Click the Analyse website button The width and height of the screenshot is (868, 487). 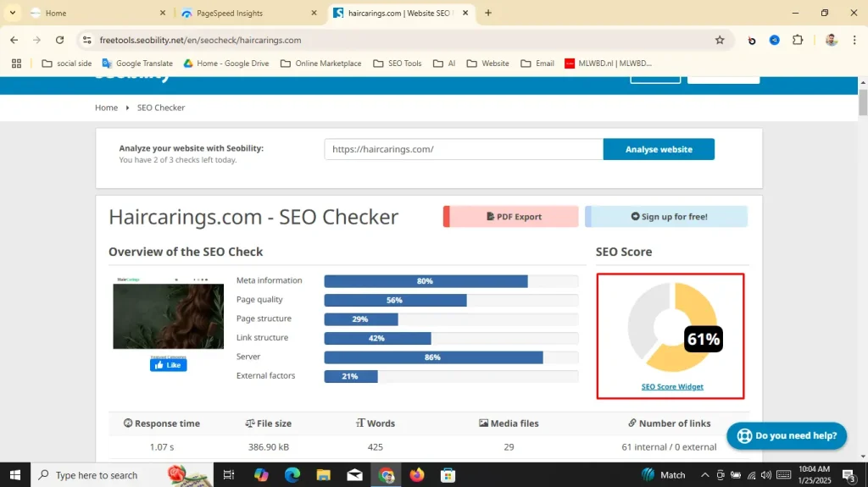point(659,149)
